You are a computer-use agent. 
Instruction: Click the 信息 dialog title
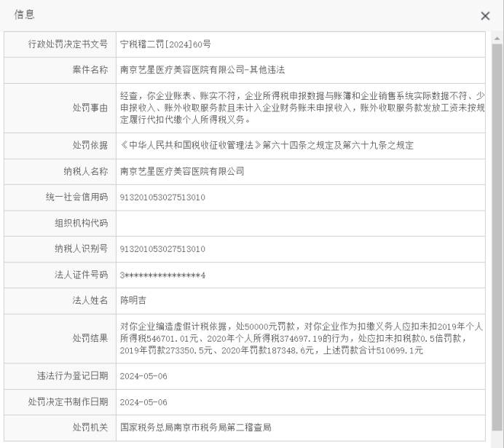(x=25, y=15)
